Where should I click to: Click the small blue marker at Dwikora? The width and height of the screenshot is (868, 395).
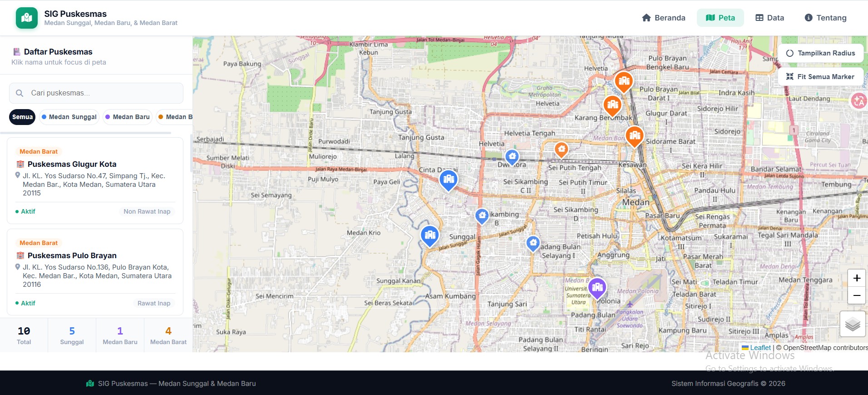point(512,157)
